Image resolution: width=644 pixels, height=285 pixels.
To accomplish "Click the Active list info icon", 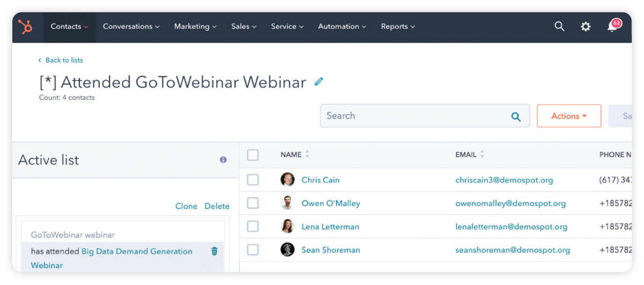I will (x=223, y=160).
